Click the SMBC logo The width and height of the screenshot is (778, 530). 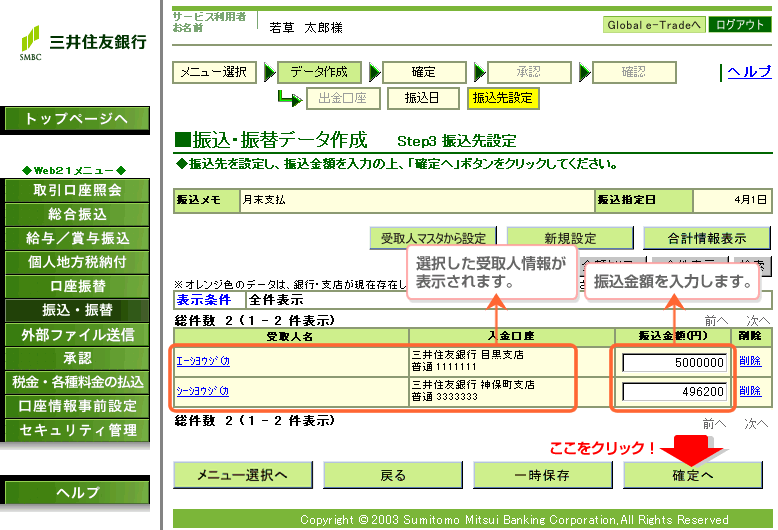83,43
